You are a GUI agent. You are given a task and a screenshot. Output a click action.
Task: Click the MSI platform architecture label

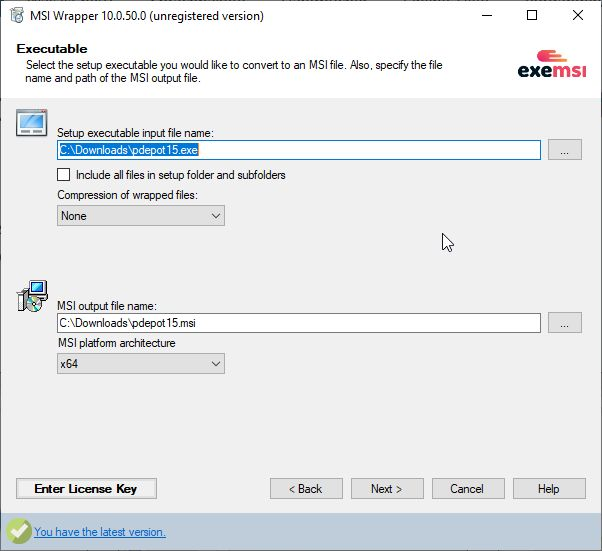pyautogui.click(x=117, y=343)
